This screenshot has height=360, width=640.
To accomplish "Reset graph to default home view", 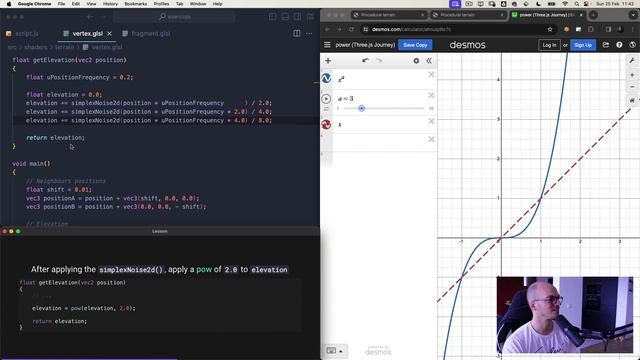I will pyautogui.click(x=632, y=100).
